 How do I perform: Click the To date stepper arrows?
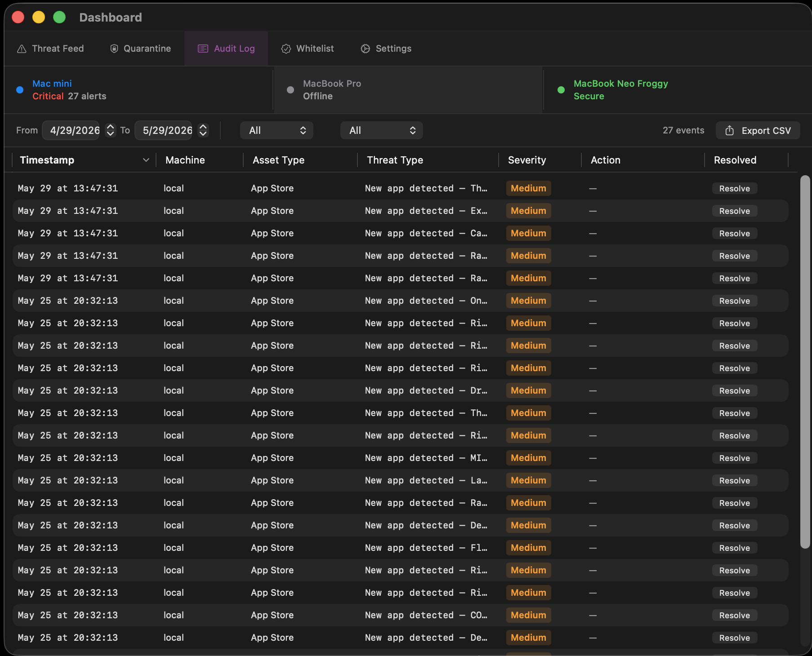click(x=203, y=130)
